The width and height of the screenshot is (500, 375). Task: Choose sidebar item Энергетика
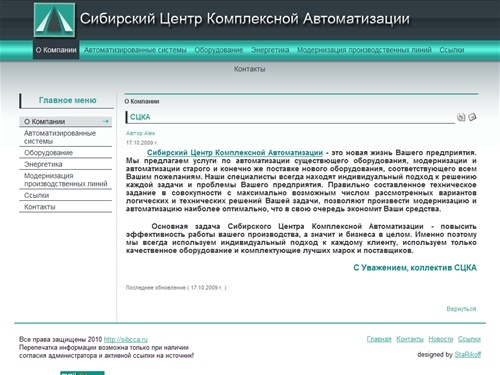(66, 164)
